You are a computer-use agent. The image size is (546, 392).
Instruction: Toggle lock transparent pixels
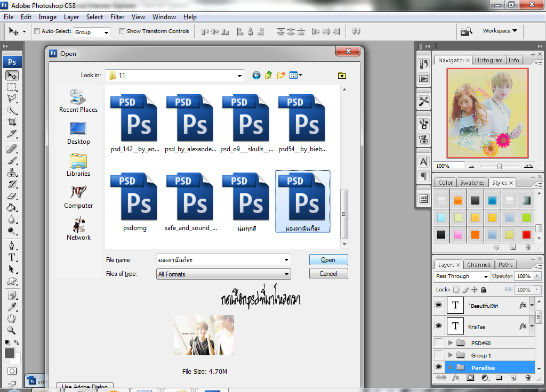(x=456, y=289)
